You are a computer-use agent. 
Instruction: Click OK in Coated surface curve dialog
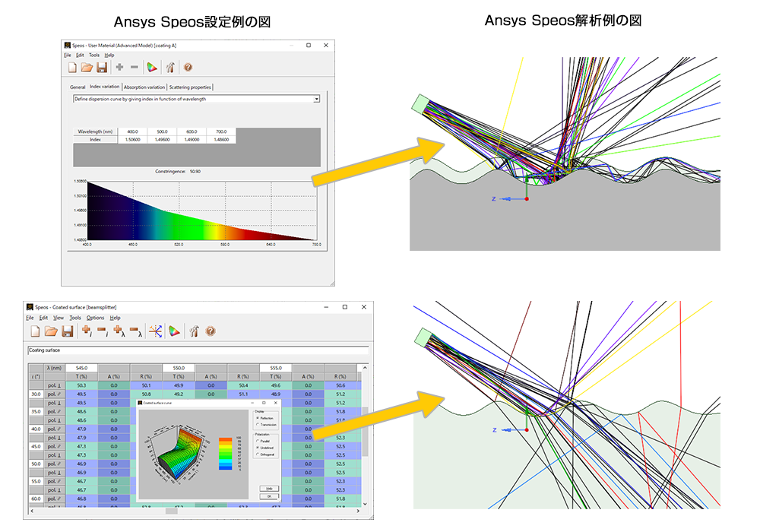(269, 496)
